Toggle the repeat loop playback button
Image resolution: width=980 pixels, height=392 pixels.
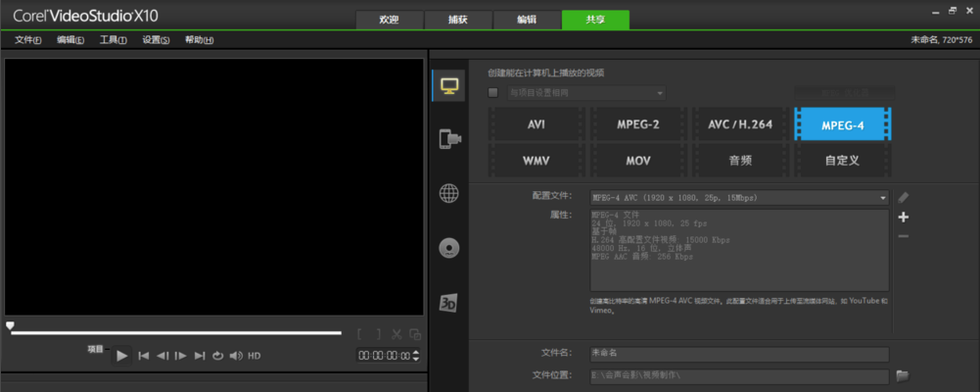217,356
